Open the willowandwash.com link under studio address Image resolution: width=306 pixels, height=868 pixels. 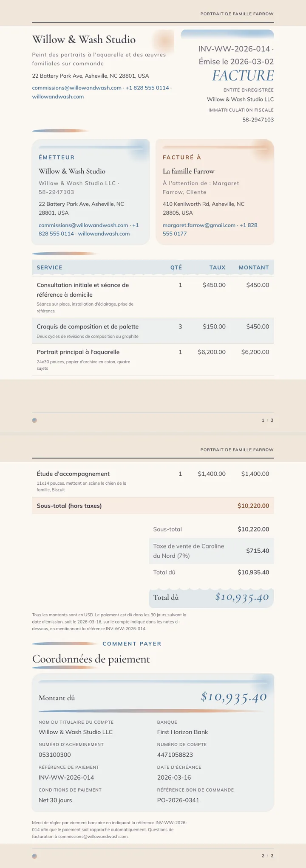click(58, 97)
